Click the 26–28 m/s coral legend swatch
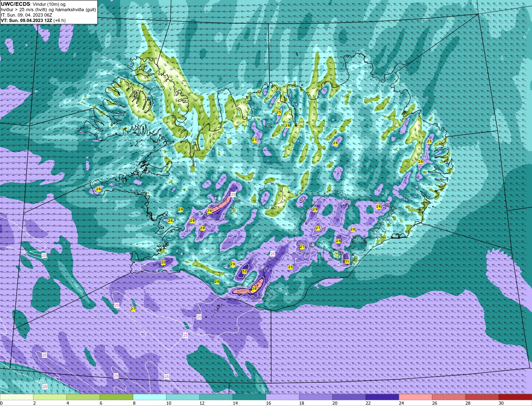This screenshot has height=406, width=532. (449, 397)
